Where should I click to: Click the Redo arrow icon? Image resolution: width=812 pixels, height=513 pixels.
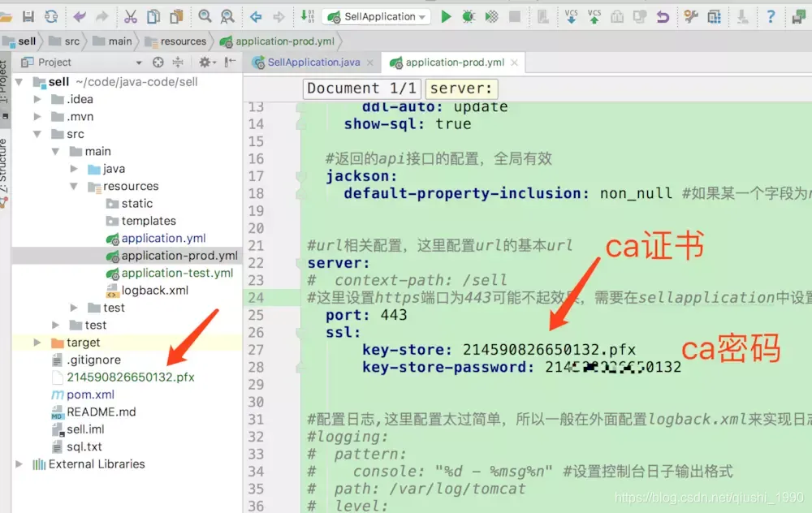[102, 16]
